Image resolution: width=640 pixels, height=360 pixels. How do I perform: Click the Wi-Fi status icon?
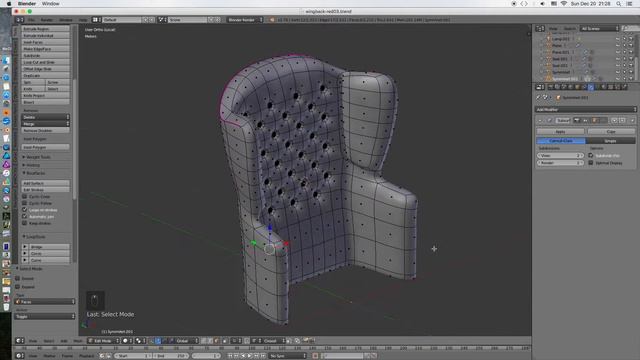coord(564,4)
